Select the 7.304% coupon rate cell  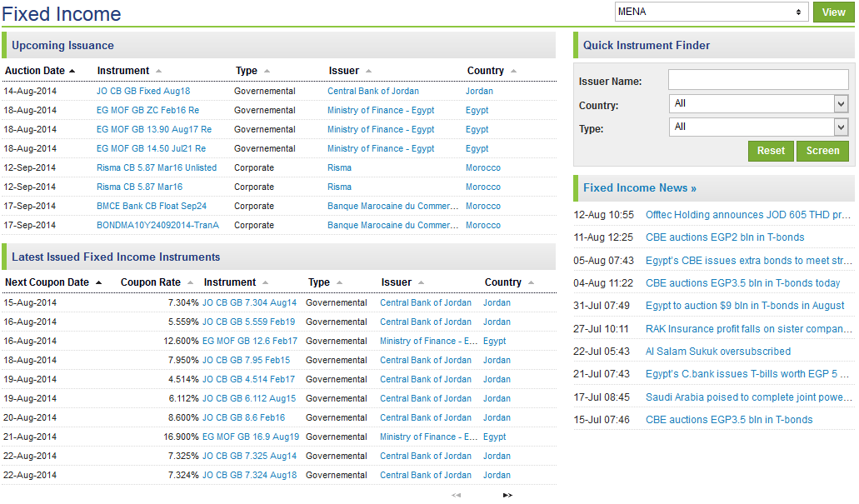click(183, 302)
